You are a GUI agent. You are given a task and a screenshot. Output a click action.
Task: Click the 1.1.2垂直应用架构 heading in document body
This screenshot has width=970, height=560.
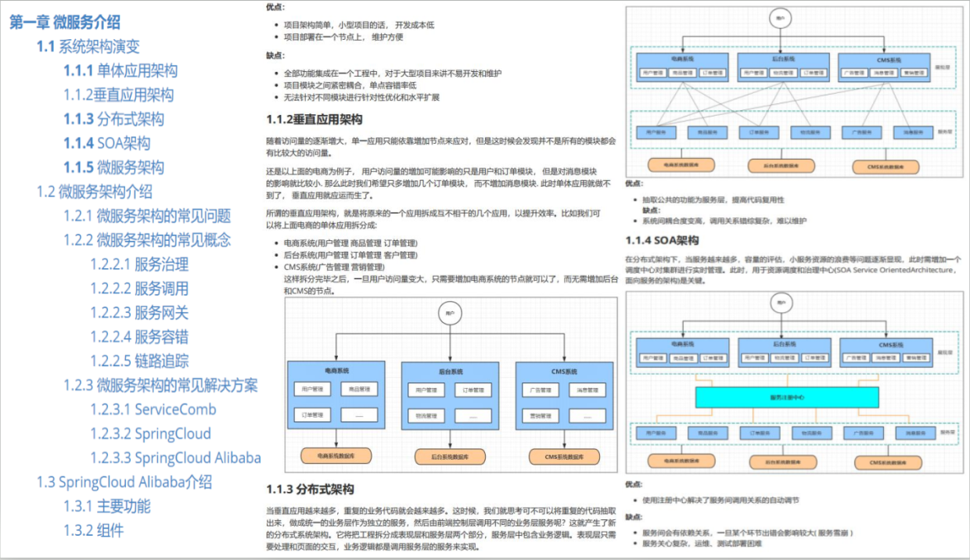pyautogui.click(x=314, y=120)
